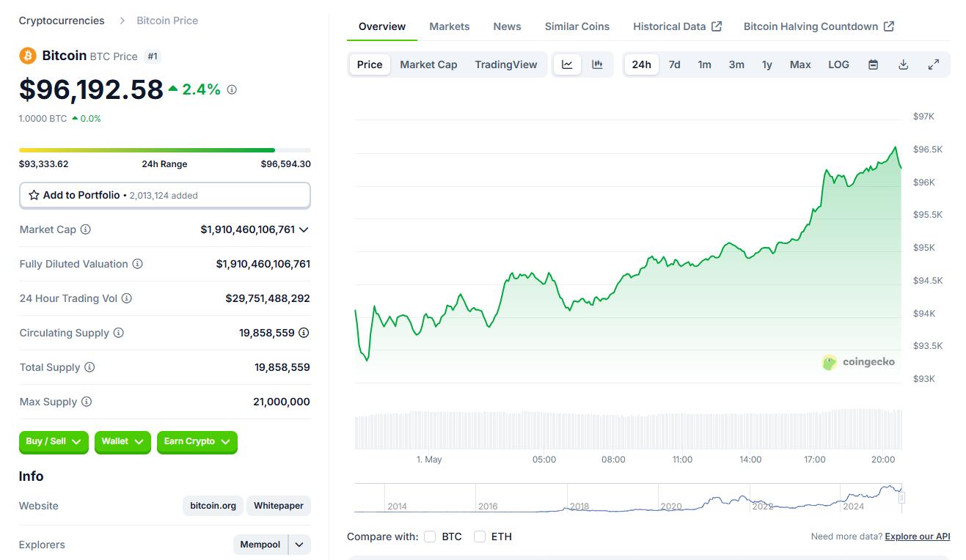The image size is (966, 560).
Task: Expand the Market Cap value chevron
Action: 304,229
